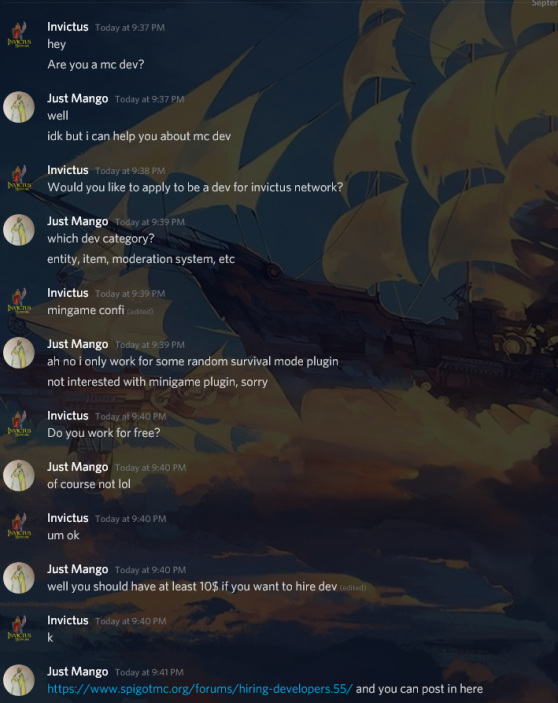Screen dimensions: 558x703
Task: Open Just Mango avatar by '10$' message
Action: coord(19,578)
